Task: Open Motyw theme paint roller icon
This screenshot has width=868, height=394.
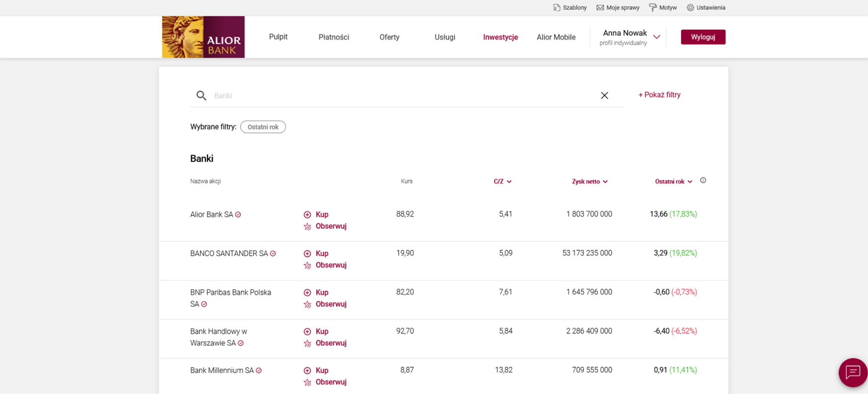Action: point(653,7)
